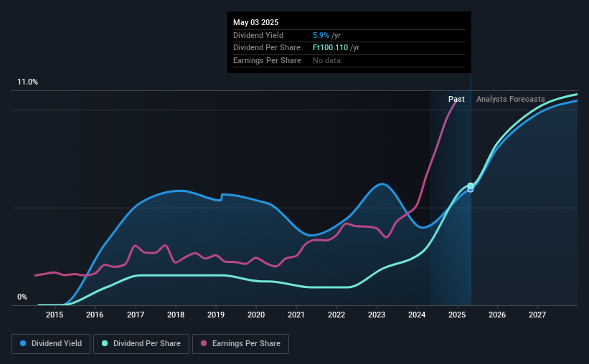Select the 2015 x-axis label
Screen dimensions: 589x364
pos(55,315)
